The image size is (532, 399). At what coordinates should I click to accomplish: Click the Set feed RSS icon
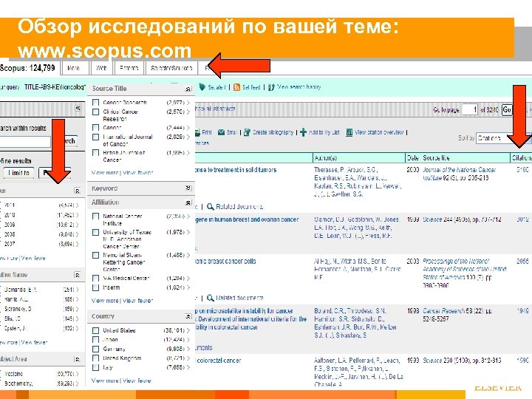tap(237, 87)
